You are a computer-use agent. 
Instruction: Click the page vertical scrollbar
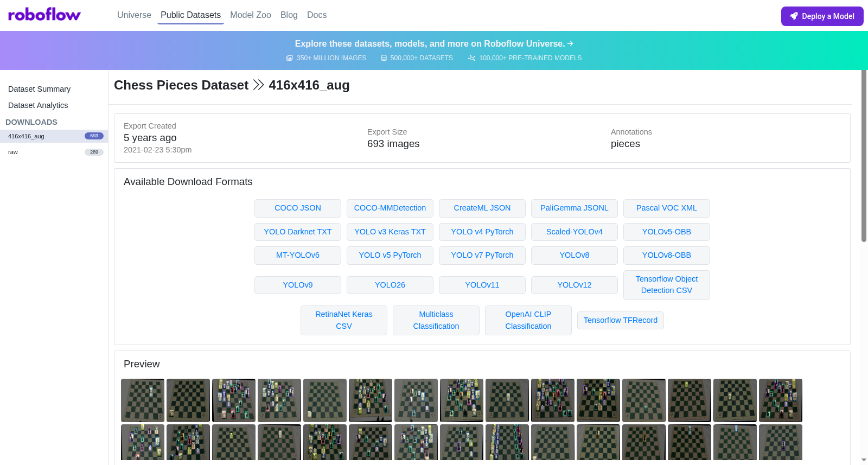[864, 156]
